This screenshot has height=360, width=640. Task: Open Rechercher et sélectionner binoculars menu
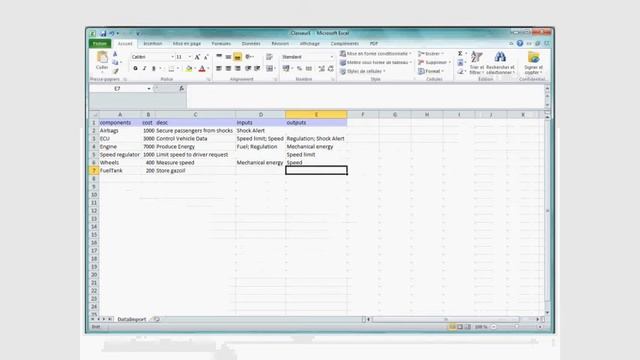(x=500, y=63)
